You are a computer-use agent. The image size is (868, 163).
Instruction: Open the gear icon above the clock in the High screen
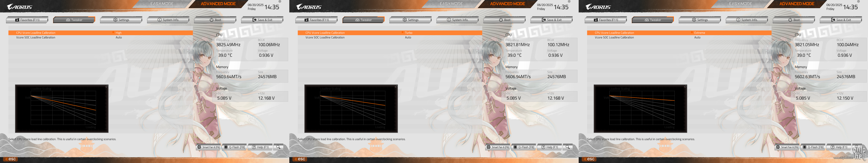280,2
